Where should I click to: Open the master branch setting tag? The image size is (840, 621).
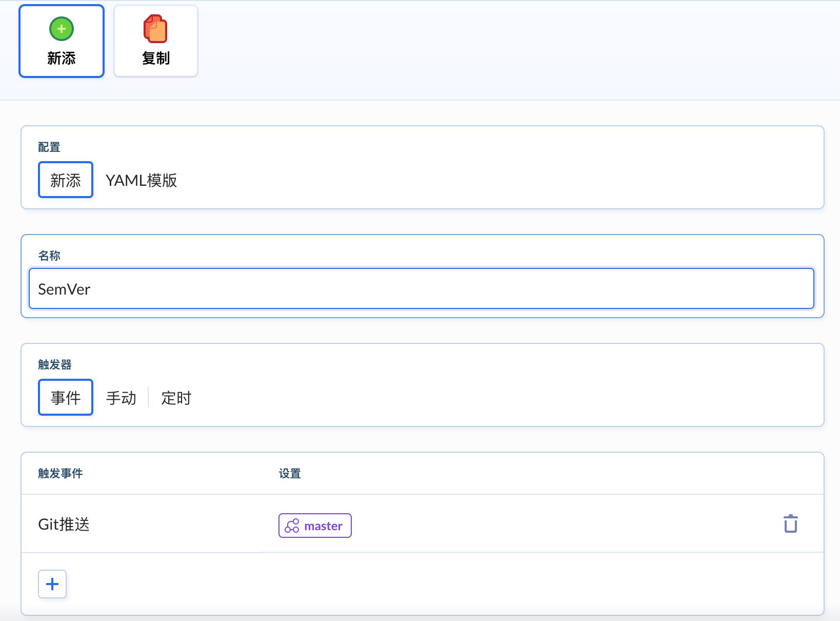[x=315, y=526]
